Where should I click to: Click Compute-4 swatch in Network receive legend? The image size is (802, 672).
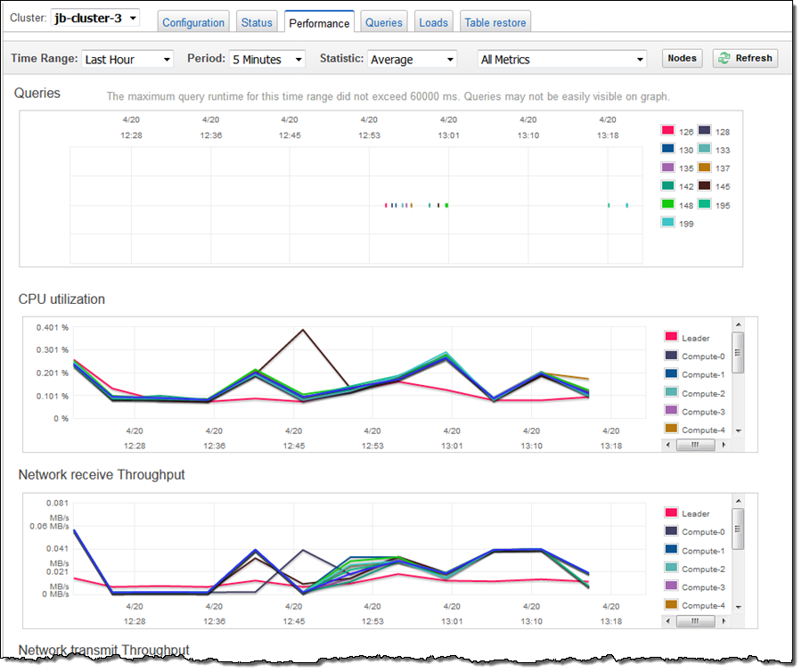[x=671, y=606]
